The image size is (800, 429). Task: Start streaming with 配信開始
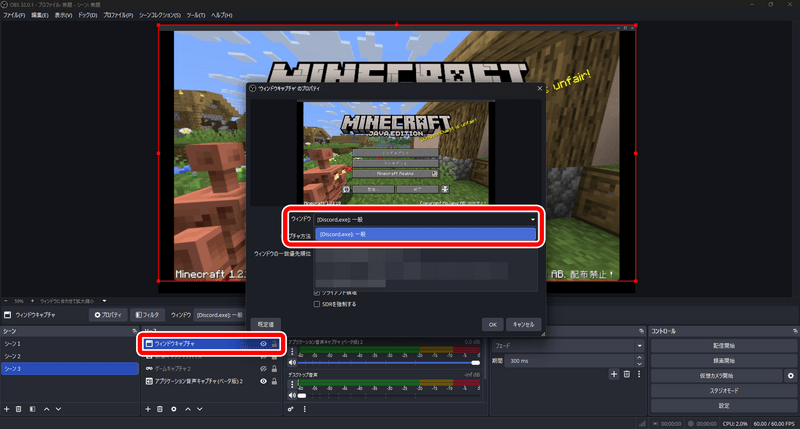(x=723, y=346)
